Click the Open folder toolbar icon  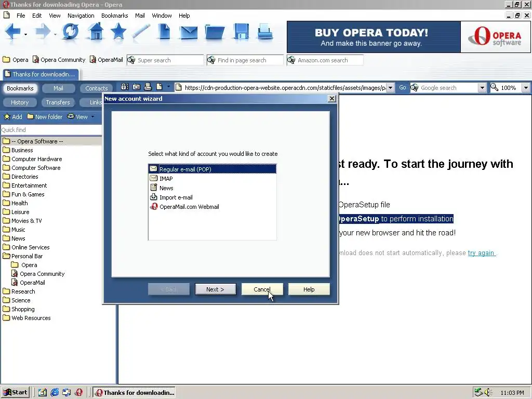215,33
